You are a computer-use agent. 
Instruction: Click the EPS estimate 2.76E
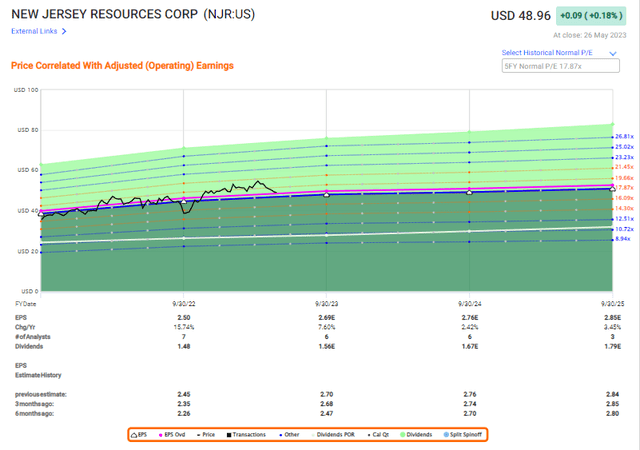point(469,318)
